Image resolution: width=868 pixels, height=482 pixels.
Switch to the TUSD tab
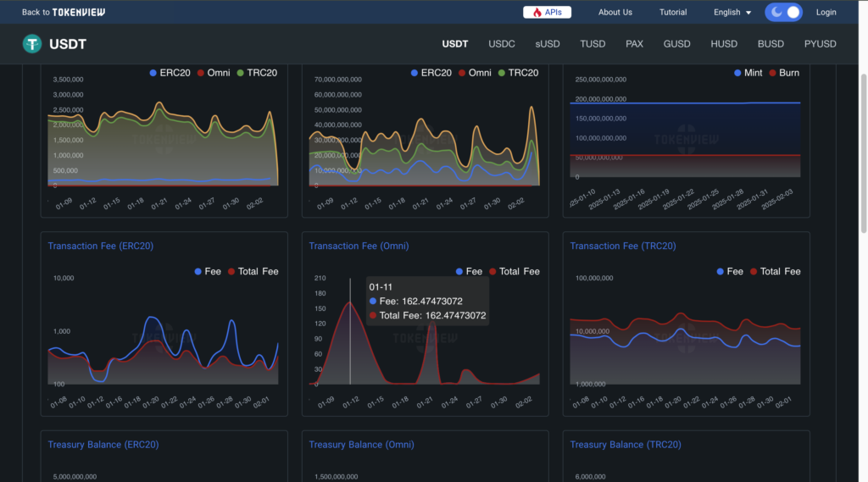pyautogui.click(x=593, y=44)
